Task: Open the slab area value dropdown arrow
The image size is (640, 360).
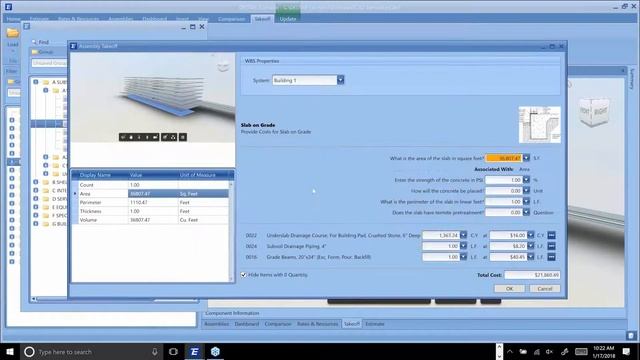Action: pyautogui.click(x=526, y=158)
